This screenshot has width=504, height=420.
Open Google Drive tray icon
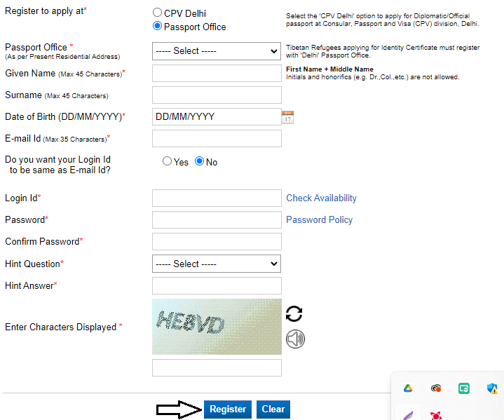pyautogui.click(x=408, y=388)
